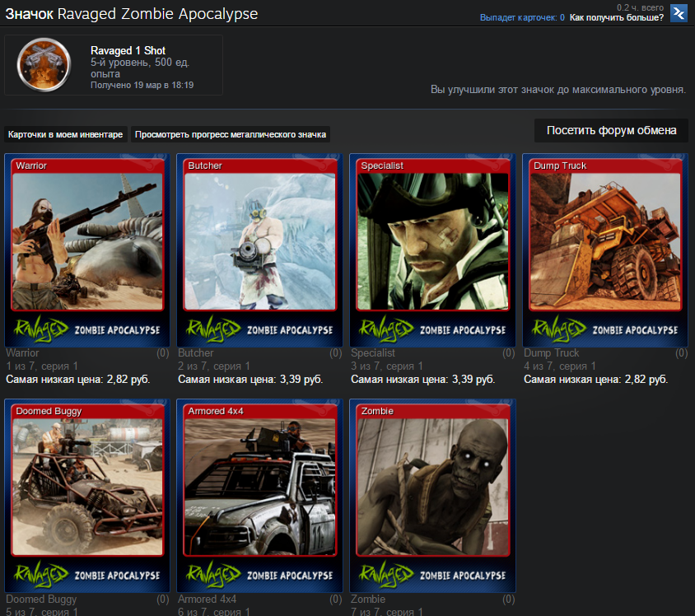695x616 pixels.
Task: Click 'Вы улучшили этот значок до максимального уровня' message
Action: click(558, 90)
